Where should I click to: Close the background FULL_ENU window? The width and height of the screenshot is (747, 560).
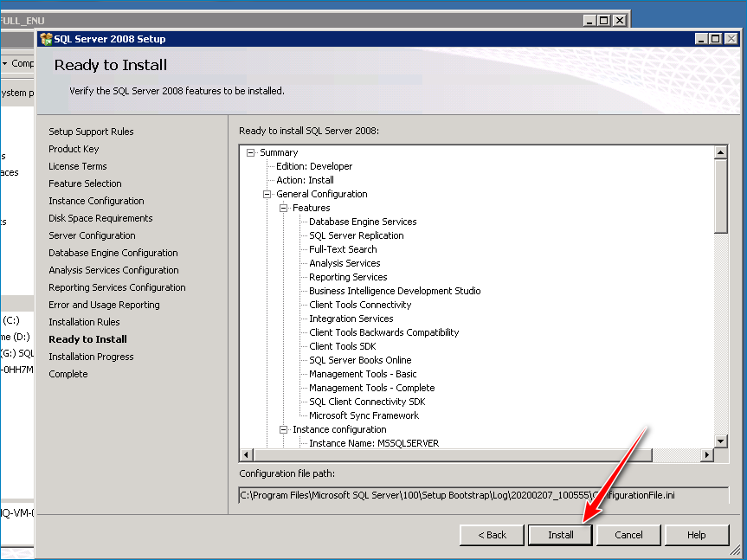pyautogui.click(x=619, y=21)
